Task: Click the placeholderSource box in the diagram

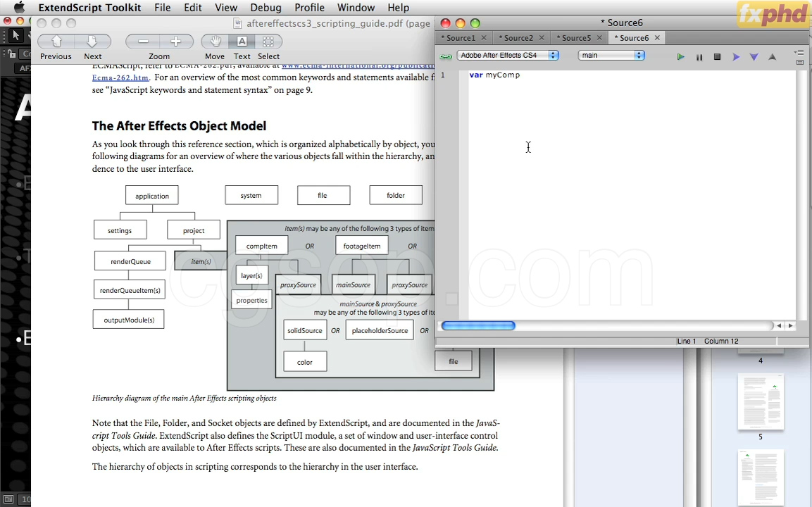Action: 380,330
